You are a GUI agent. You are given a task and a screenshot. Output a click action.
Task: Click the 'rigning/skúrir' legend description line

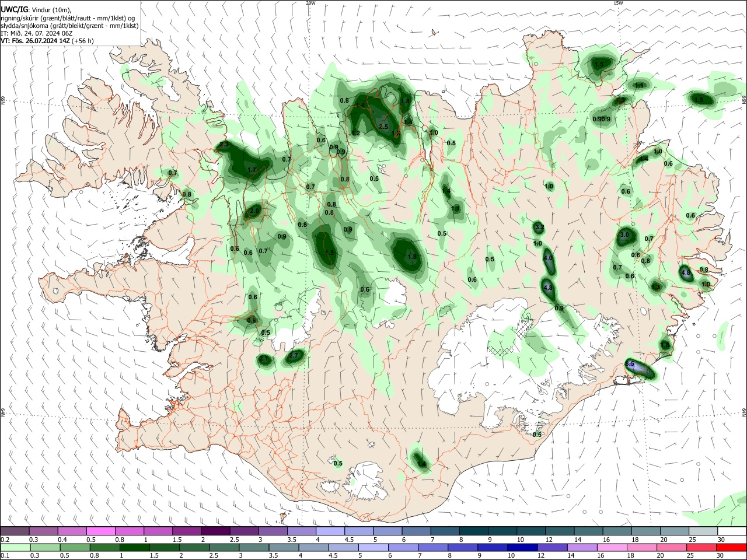(68, 18)
